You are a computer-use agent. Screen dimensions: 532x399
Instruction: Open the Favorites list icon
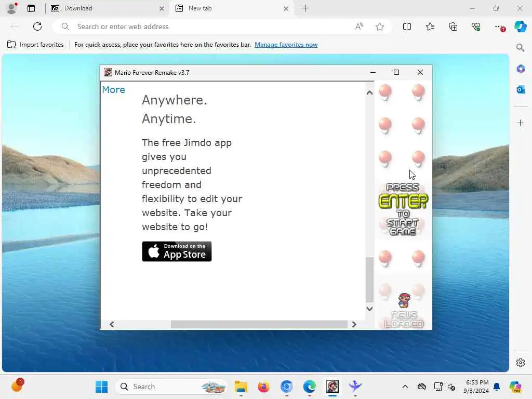point(430,26)
